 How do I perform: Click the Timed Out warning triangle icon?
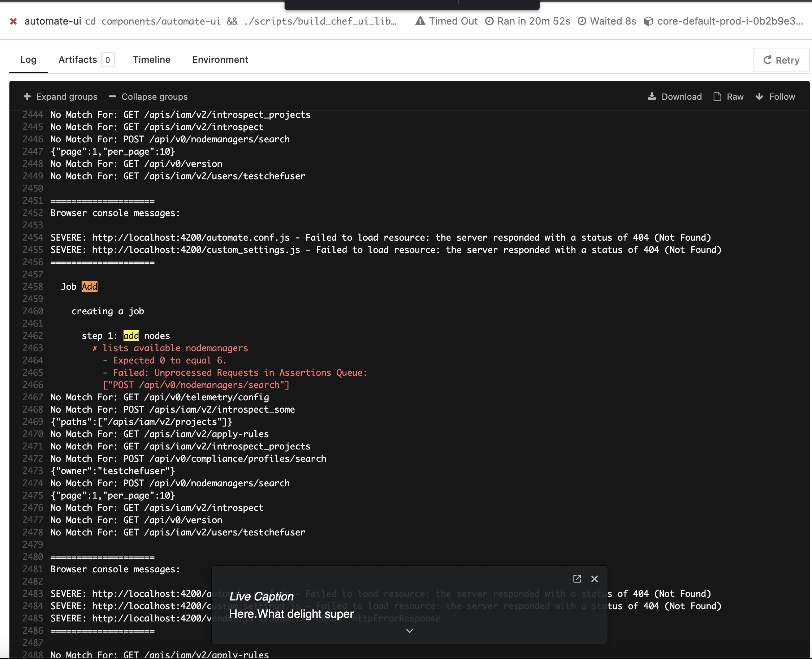pos(420,21)
